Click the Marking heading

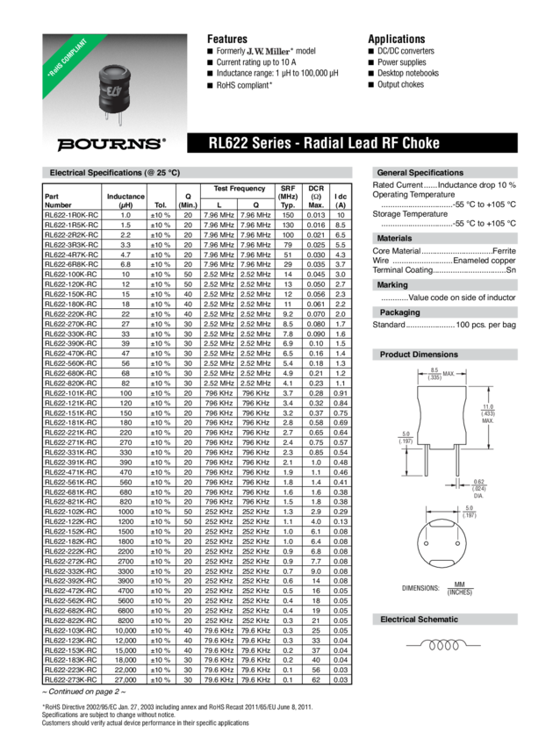coord(392,285)
